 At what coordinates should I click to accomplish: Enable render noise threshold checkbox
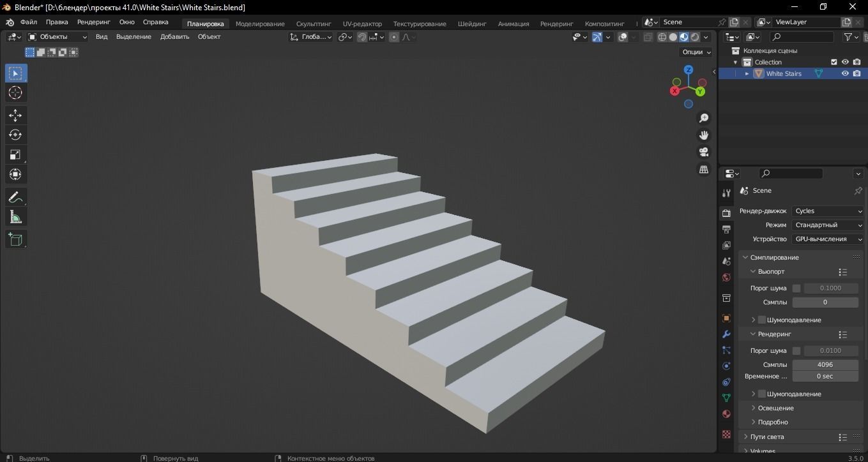click(x=796, y=351)
